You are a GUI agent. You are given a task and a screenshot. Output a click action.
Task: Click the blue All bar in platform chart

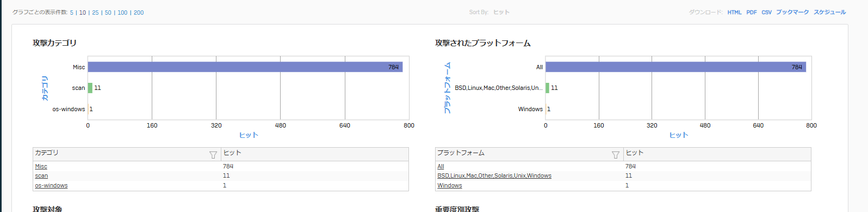pyautogui.click(x=676, y=67)
